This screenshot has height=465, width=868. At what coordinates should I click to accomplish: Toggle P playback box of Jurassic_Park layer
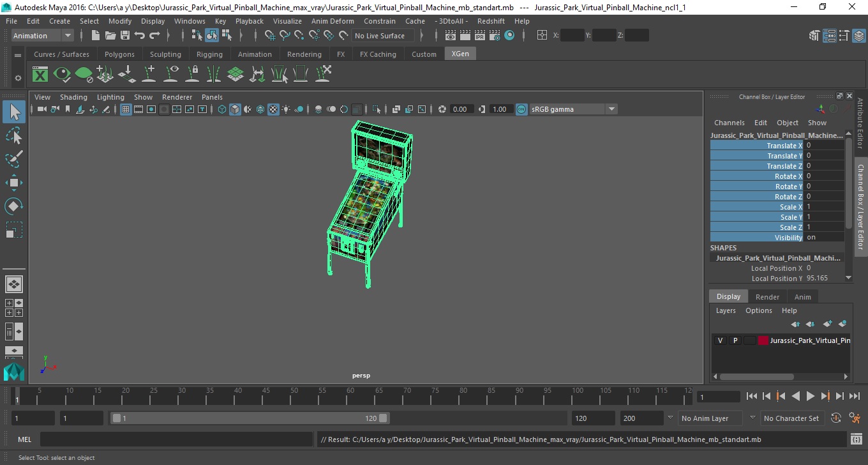pos(735,340)
